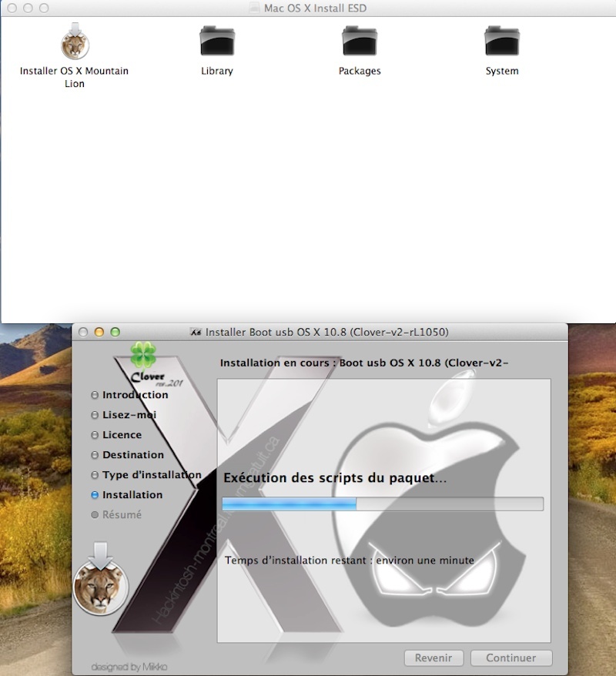This screenshot has height=676, width=616.
Task: Click the Clover four-leaf logo
Action: [143, 354]
